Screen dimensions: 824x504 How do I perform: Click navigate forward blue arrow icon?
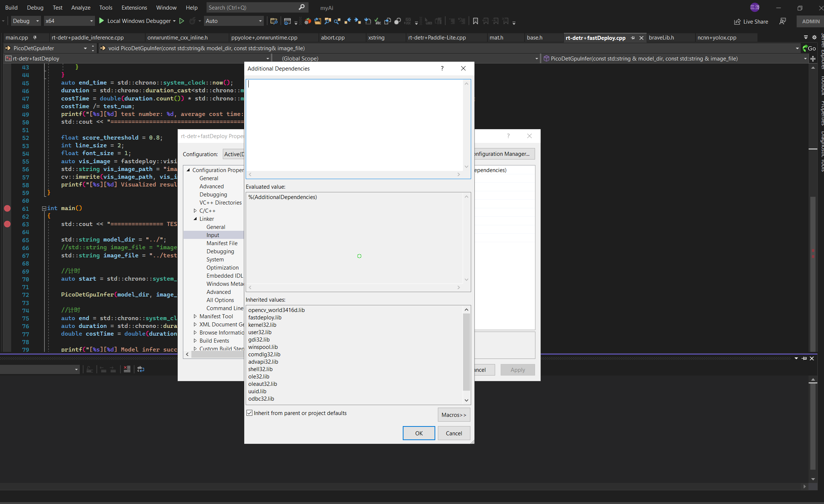tap(357, 21)
